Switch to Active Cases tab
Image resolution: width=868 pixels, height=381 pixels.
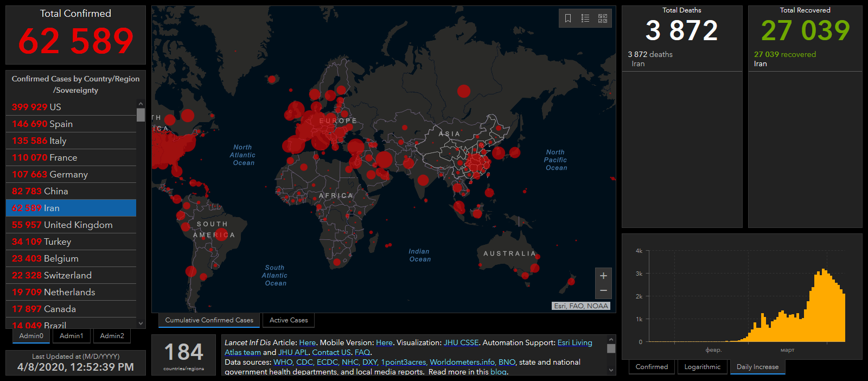point(289,320)
